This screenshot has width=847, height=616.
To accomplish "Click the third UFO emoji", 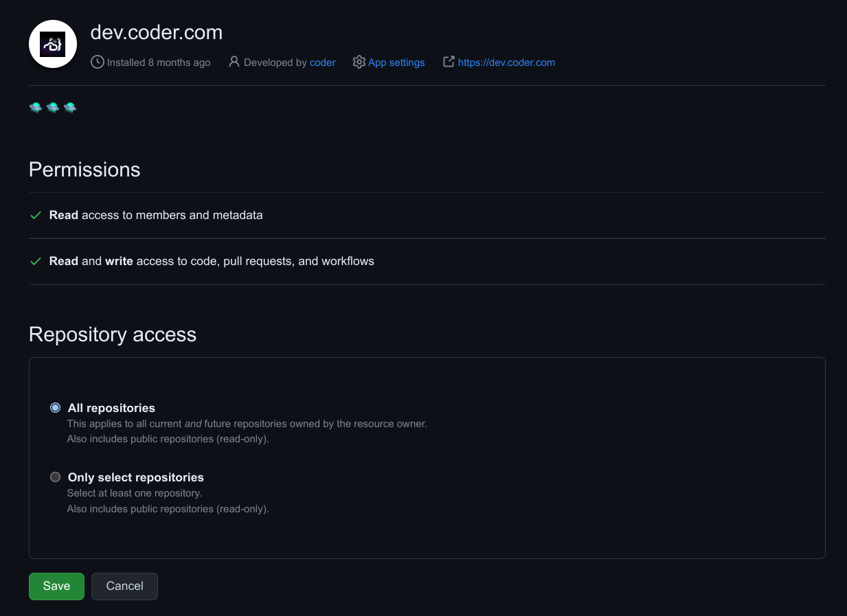I will tap(70, 107).
